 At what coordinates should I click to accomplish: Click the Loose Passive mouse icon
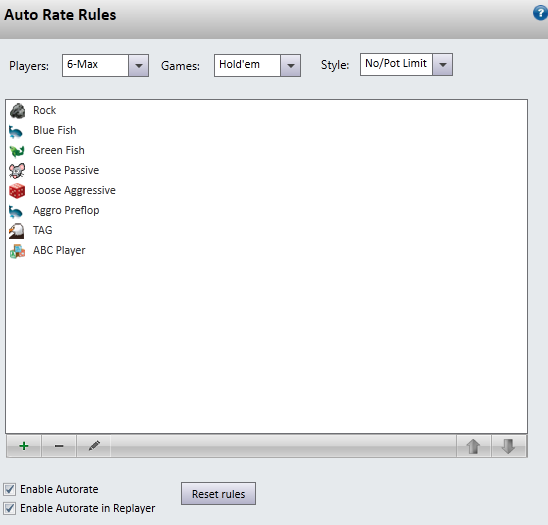(17, 171)
